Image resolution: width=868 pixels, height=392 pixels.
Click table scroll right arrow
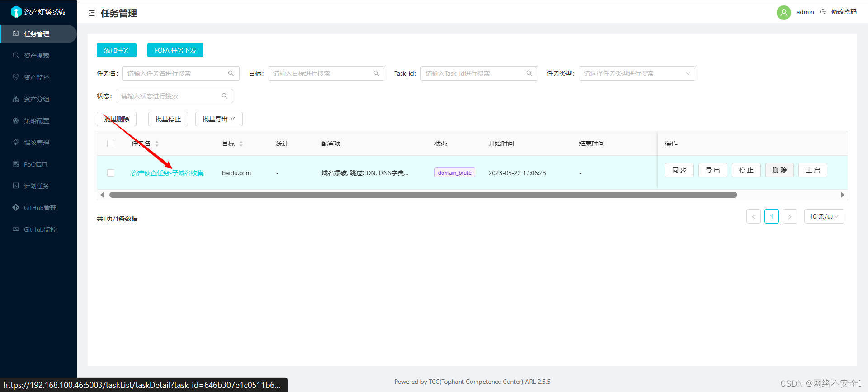(842, 195)
